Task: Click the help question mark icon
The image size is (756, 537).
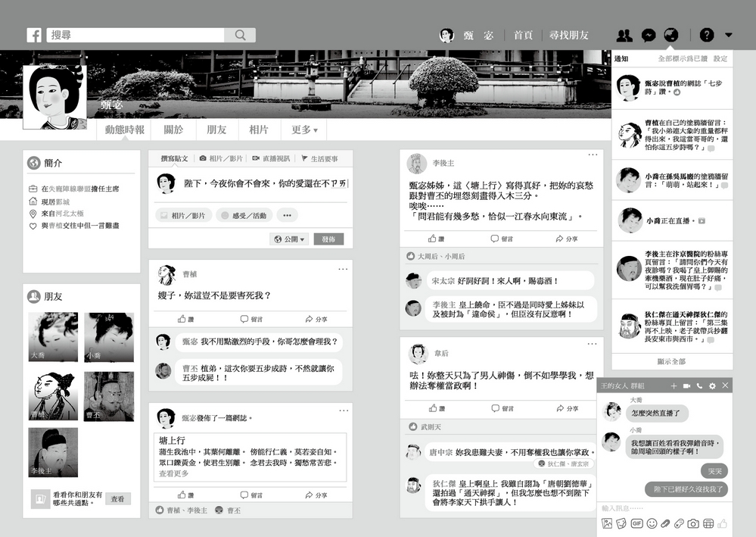Action: (706, 35)
